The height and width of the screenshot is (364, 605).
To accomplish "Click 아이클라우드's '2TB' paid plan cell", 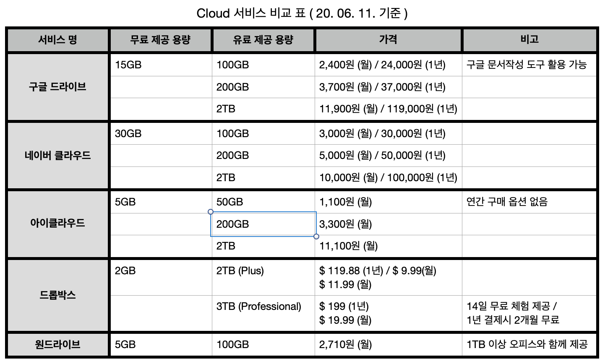I will (x=263, y=246).
